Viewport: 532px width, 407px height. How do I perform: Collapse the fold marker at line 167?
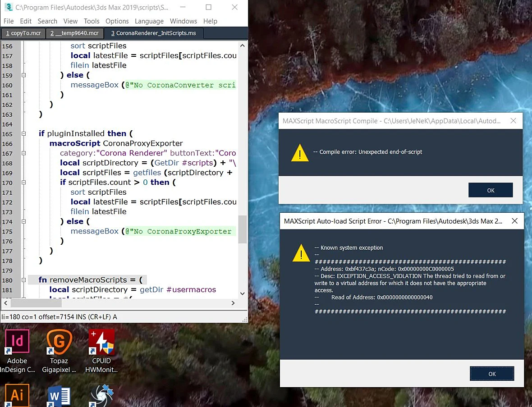coord(24,153)
